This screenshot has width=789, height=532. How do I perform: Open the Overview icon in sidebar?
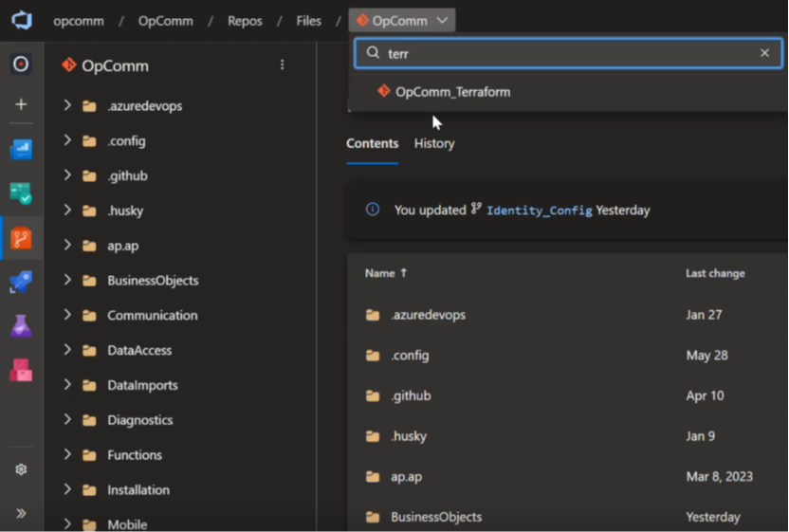(21, 64)
